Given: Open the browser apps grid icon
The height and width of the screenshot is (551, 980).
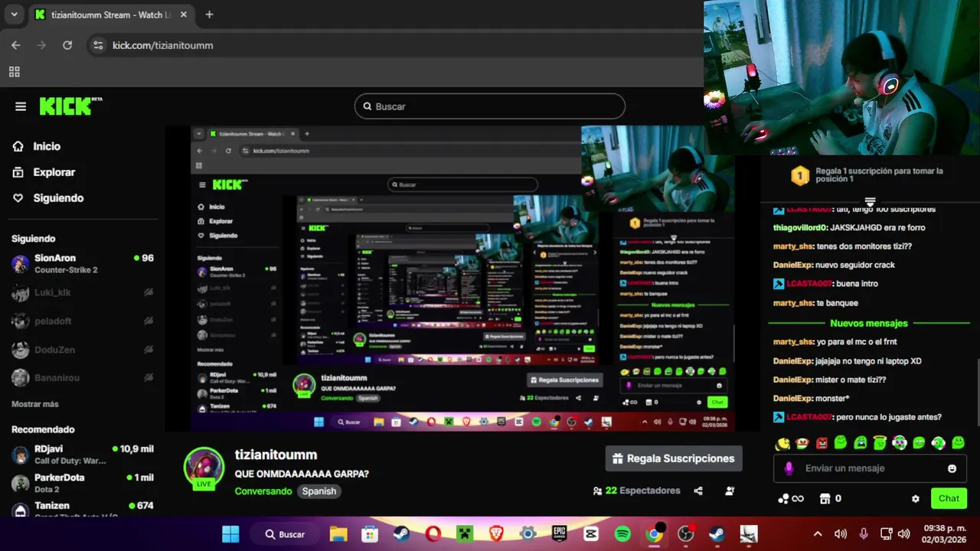Looking at the screenshot, I should (14, 72).
